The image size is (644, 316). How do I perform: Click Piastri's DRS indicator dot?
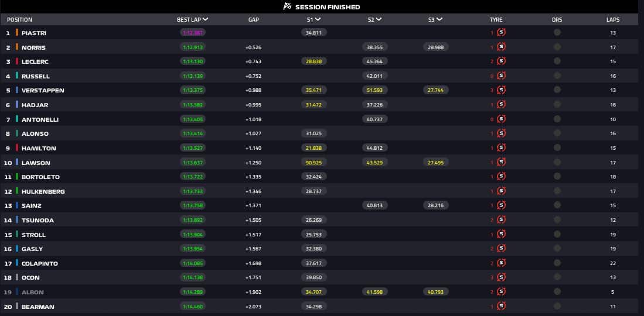click(557, 32)
